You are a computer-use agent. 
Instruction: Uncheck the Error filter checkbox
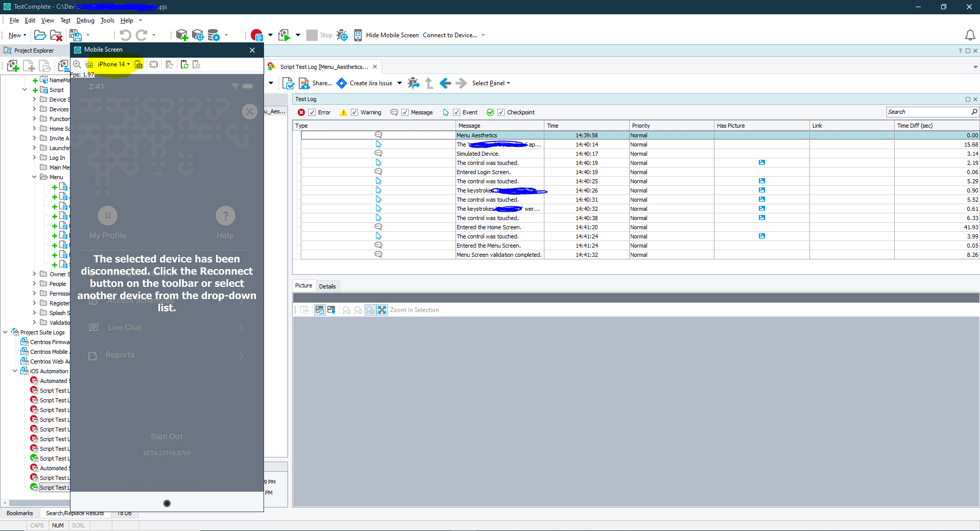point(312,112)
